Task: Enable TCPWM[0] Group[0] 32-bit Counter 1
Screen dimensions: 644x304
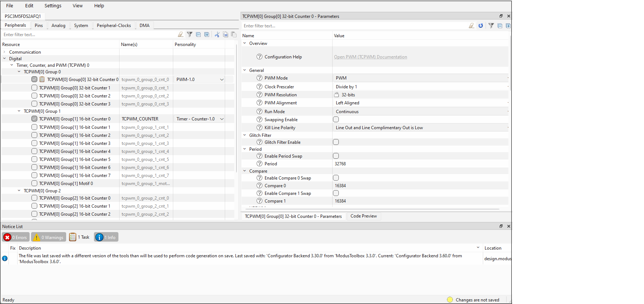Action: (34, 88)
